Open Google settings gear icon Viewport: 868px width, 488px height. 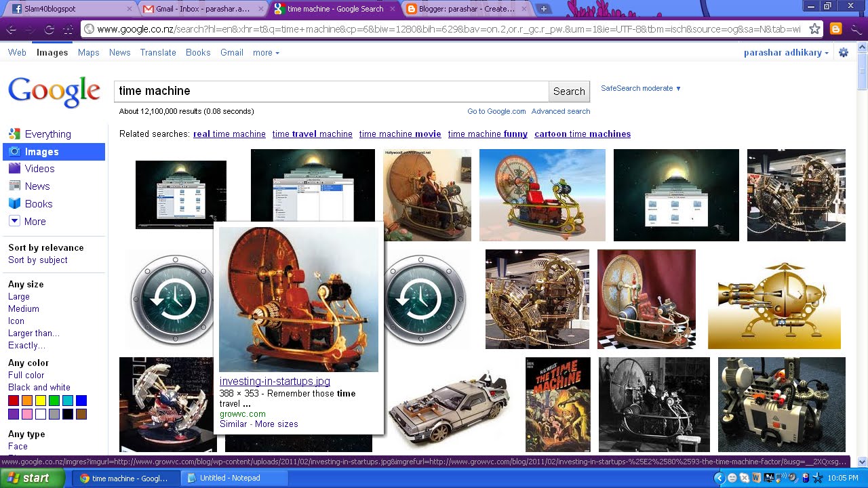coord(844,53)
